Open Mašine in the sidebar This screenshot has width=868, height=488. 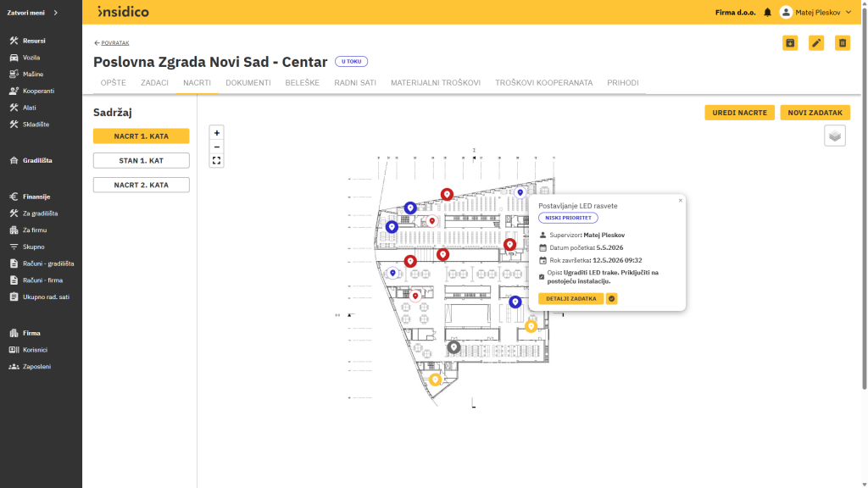click(x=33, y=75)
